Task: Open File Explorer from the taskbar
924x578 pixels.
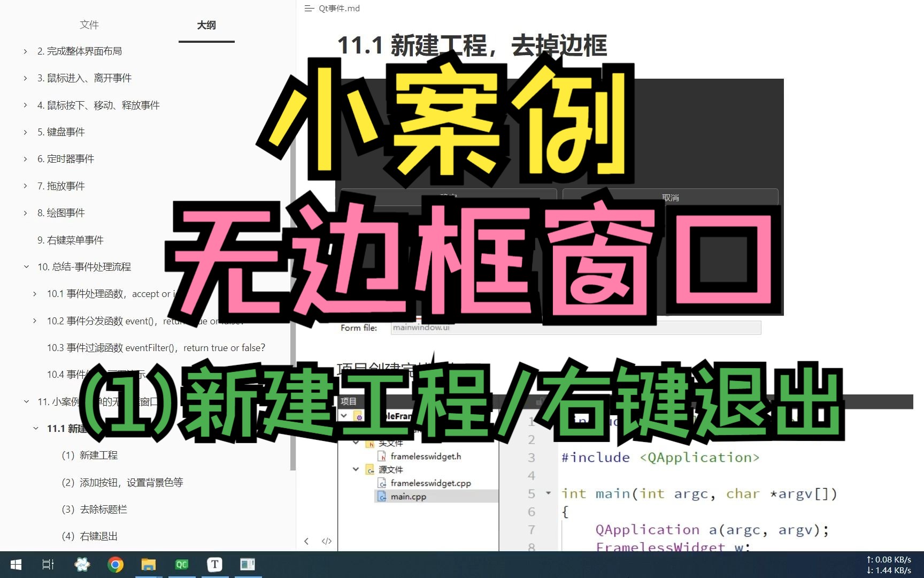Action: click(x=148, y=565)
